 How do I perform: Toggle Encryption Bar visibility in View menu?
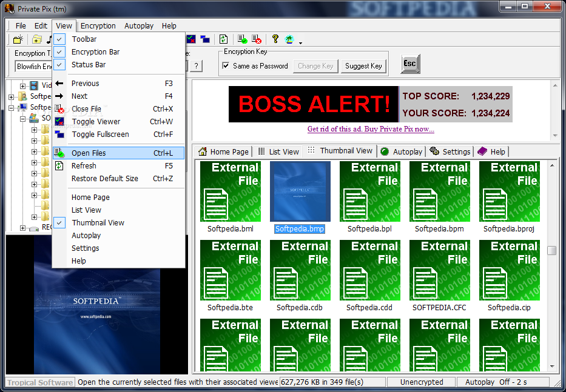[x=119, y=52]
